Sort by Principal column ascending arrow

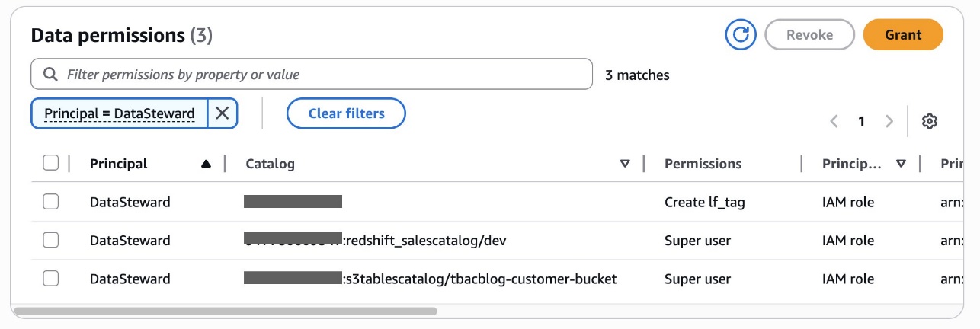tap(206, 163)
